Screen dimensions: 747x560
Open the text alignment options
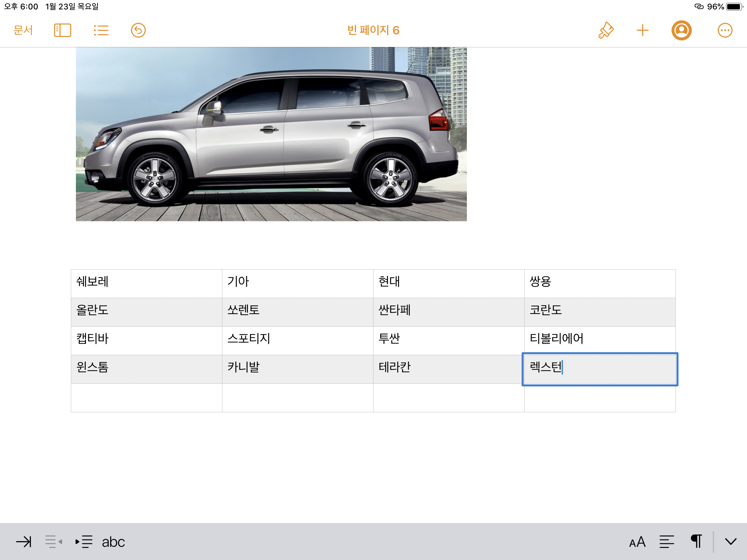667,542
